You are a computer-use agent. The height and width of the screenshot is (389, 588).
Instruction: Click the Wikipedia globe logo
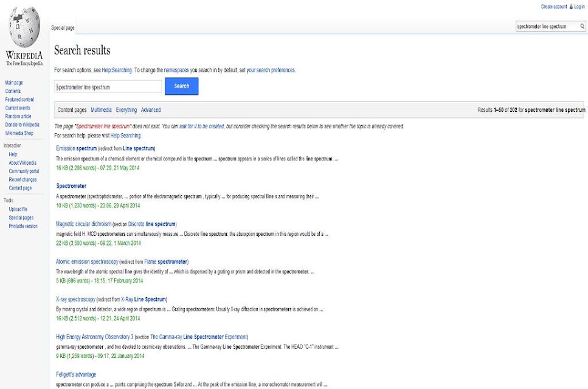[24, 27]
